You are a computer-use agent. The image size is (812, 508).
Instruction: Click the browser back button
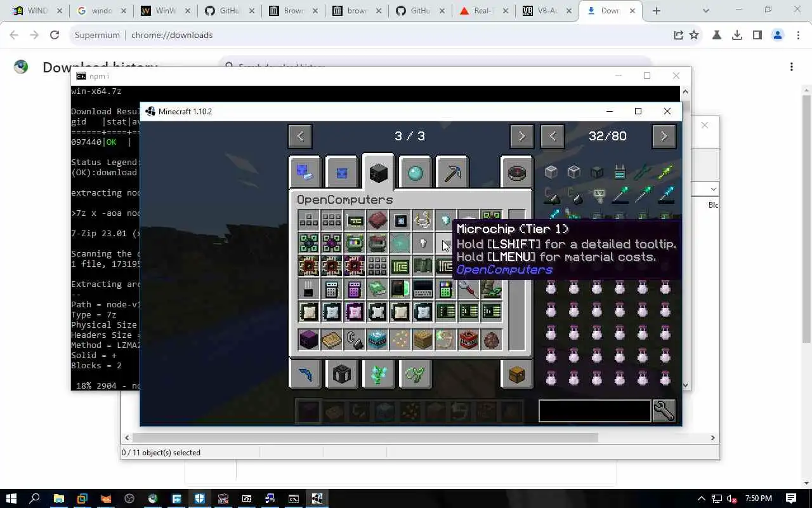point(14,35)
